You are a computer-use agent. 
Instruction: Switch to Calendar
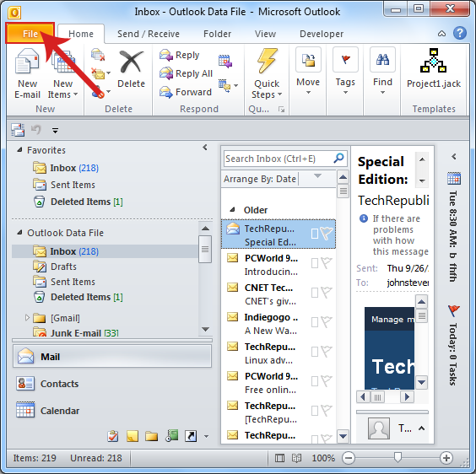pos(47,411)
